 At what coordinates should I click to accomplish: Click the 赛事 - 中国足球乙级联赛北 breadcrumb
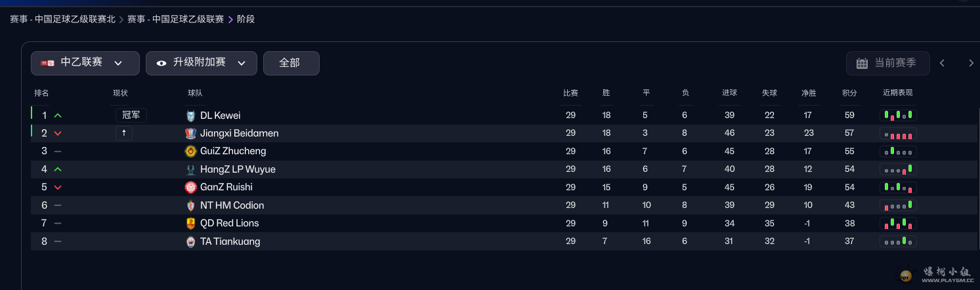[62, 19]
